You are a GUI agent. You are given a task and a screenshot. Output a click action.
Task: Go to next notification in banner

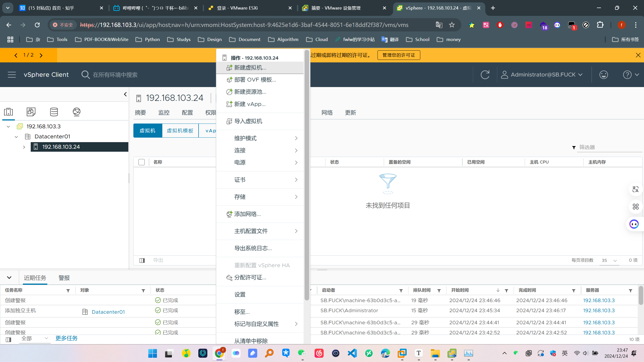click(41, 55)
